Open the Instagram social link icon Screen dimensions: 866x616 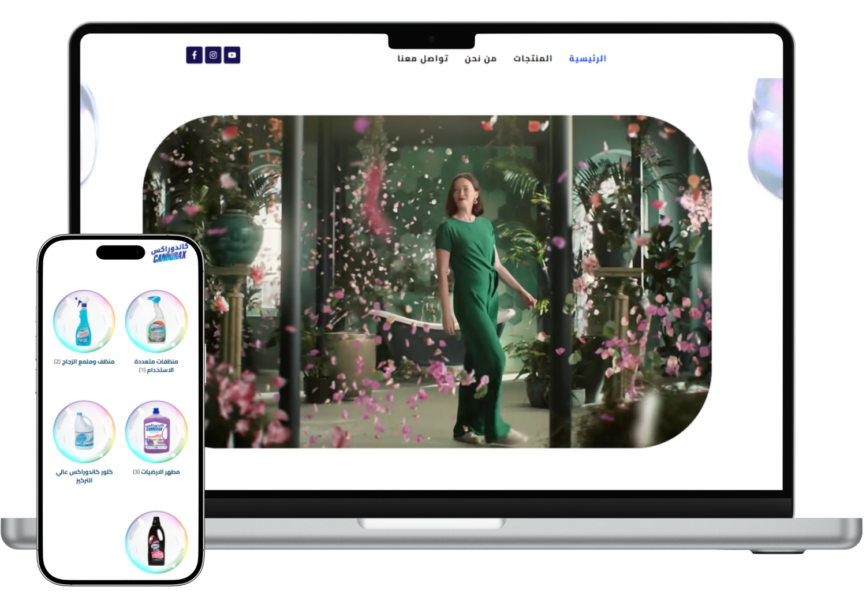point(213,55)
